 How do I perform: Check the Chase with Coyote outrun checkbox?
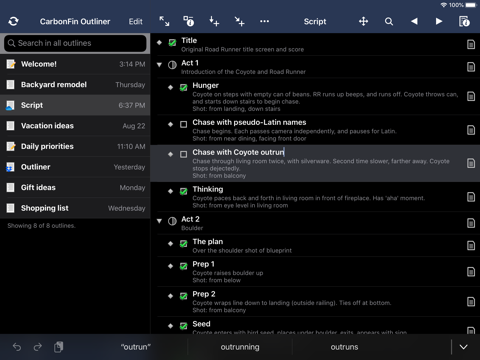coord(183,154)
